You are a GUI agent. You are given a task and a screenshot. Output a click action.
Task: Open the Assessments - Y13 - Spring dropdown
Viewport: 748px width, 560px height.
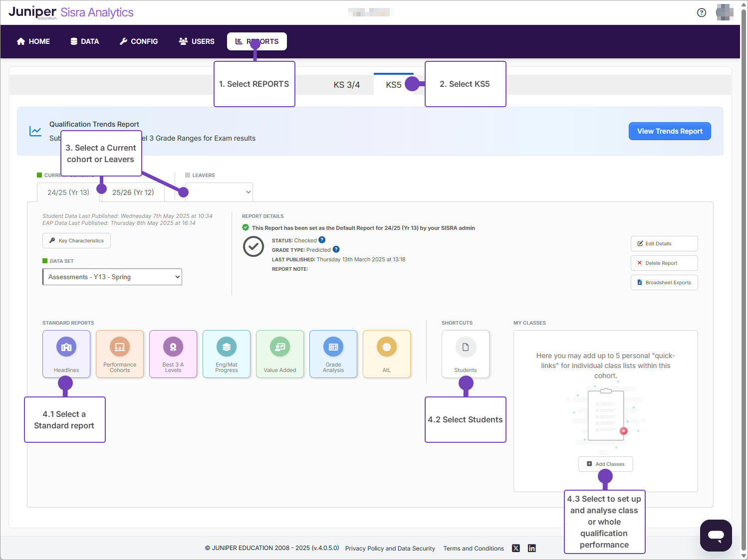[x=112, y=277]
